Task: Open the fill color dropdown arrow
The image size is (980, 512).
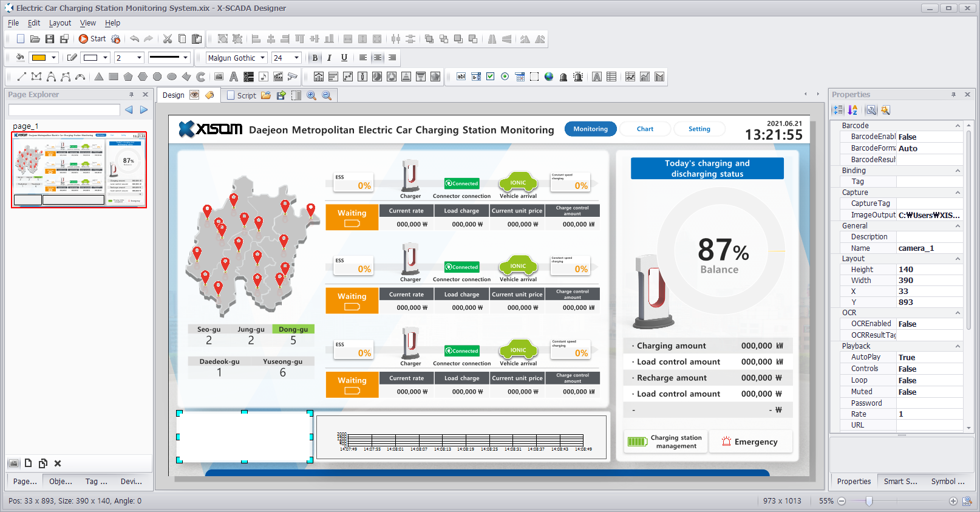Action: tap(54, 58)
